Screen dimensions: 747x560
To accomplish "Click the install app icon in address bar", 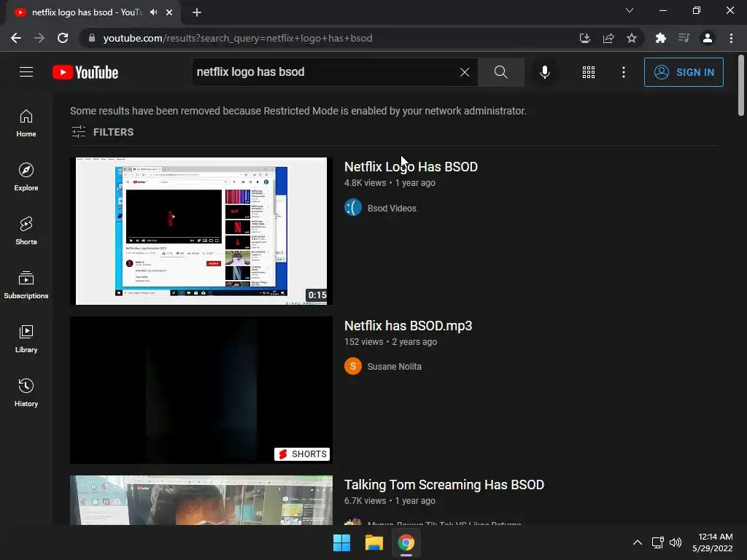I will pos(585,38).
